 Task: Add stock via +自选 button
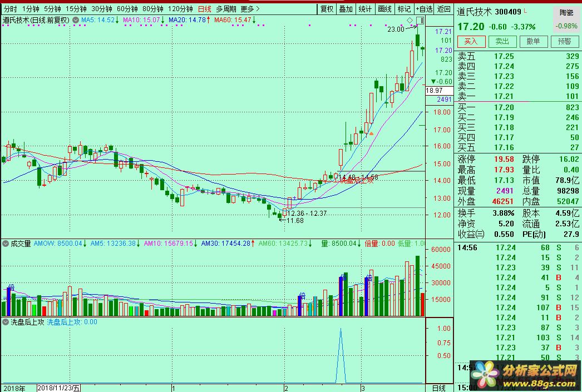coord(424,9)
